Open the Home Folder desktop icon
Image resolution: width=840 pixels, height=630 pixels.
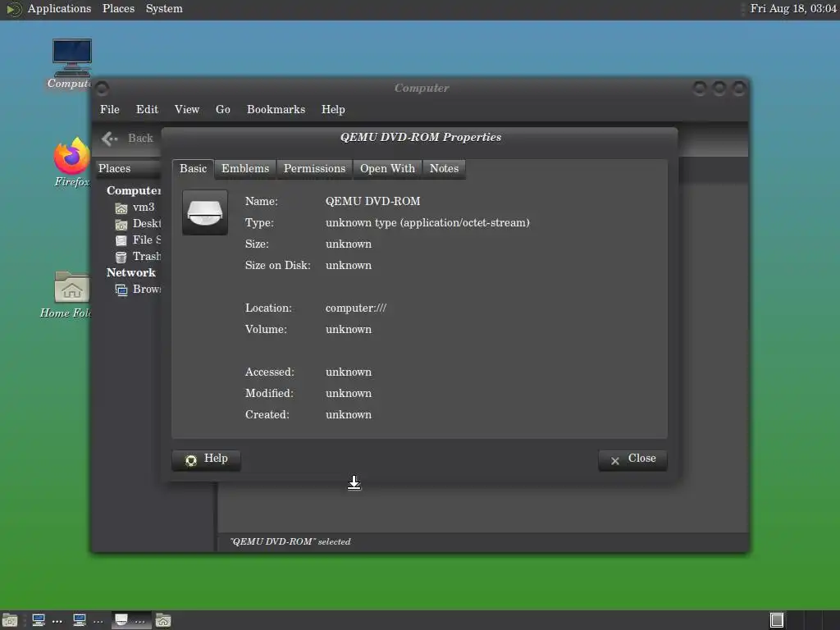click(71, 294)
